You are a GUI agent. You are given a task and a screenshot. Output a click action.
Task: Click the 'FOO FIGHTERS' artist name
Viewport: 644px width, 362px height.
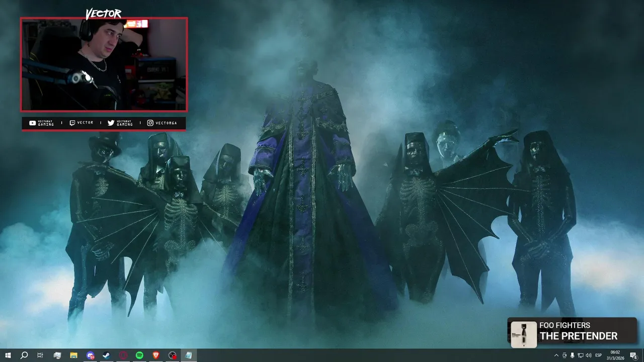click(565, 325)
